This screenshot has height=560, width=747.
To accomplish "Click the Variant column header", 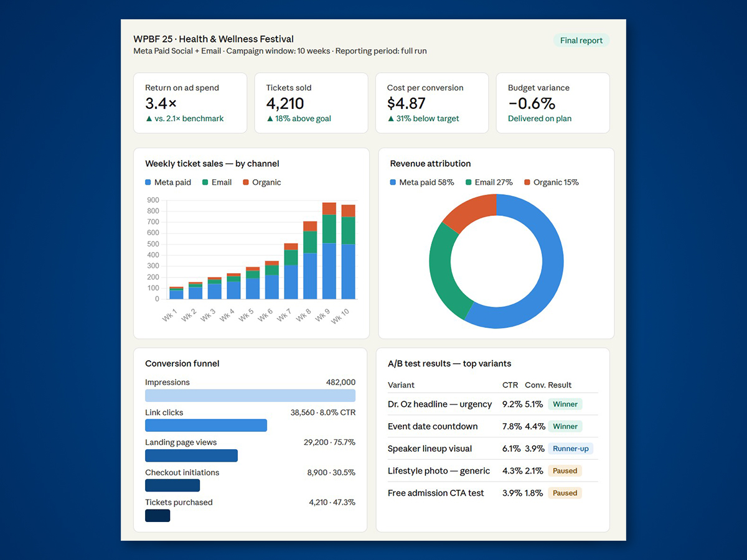I will click(401, 385).
